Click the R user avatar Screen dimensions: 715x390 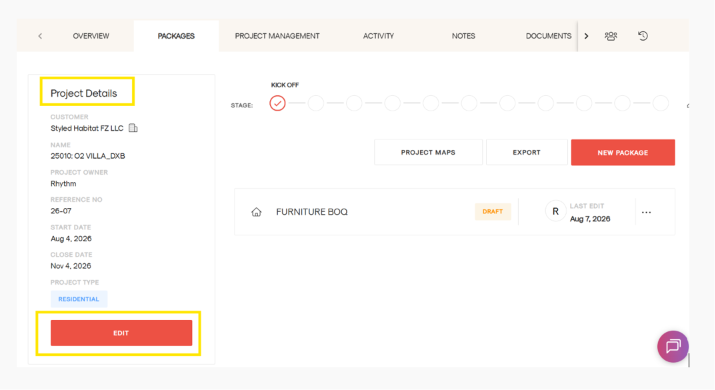tap(555, 212)
